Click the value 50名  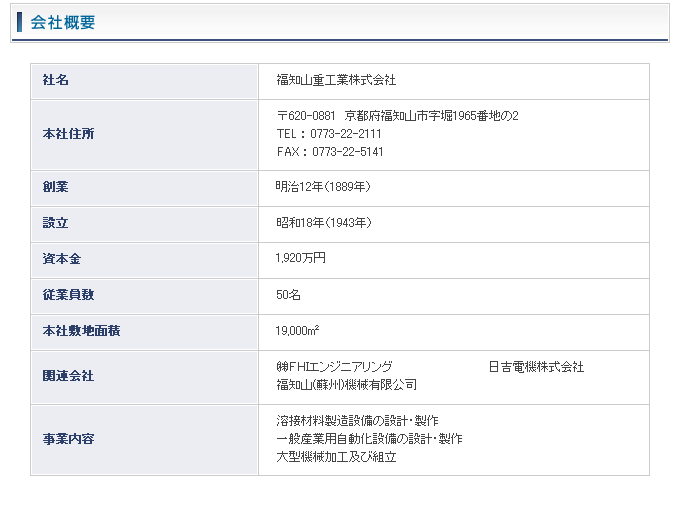tap(288, 295)
